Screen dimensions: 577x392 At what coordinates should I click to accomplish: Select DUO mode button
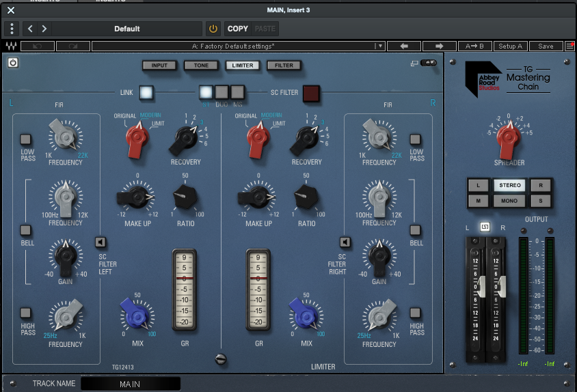pyautogui.click(x=222, y=92)
